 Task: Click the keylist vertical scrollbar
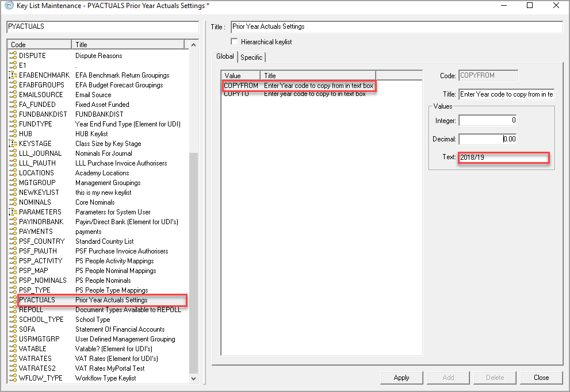pyautogui.click(x=193, y=259)
